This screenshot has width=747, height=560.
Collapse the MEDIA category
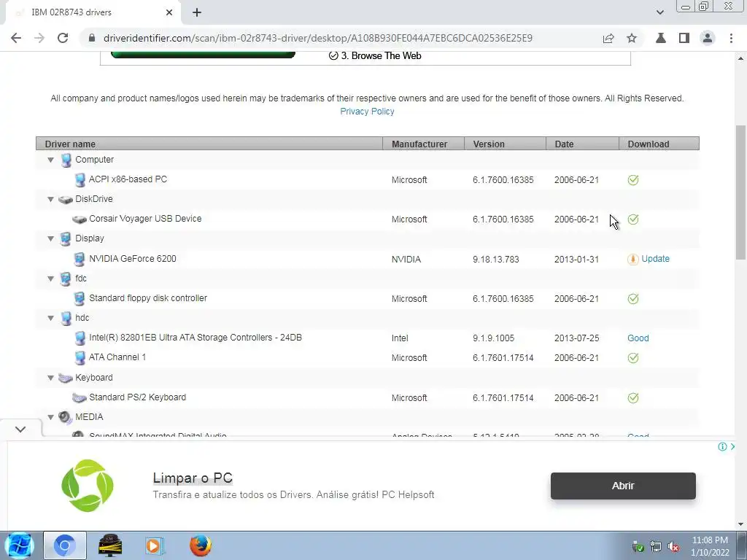[50, 417]
